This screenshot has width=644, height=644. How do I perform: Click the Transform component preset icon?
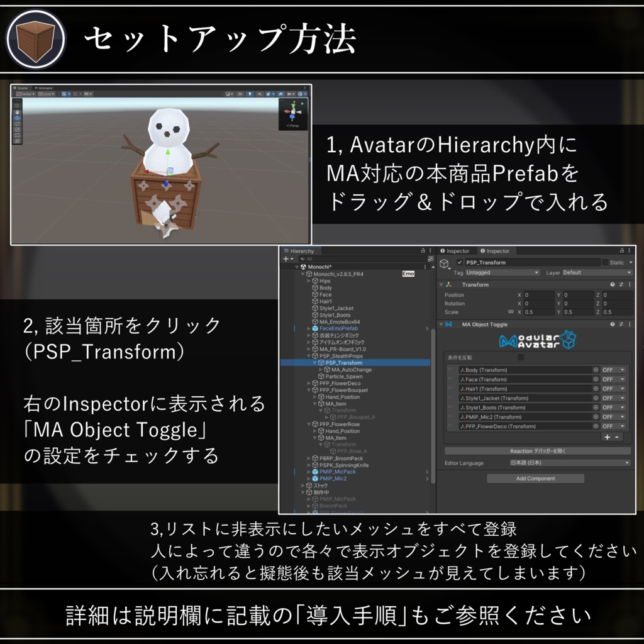coord(621,285)
